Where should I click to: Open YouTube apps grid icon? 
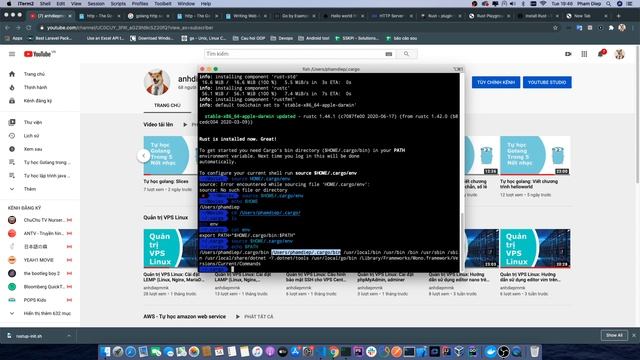(x=584, y=54)
